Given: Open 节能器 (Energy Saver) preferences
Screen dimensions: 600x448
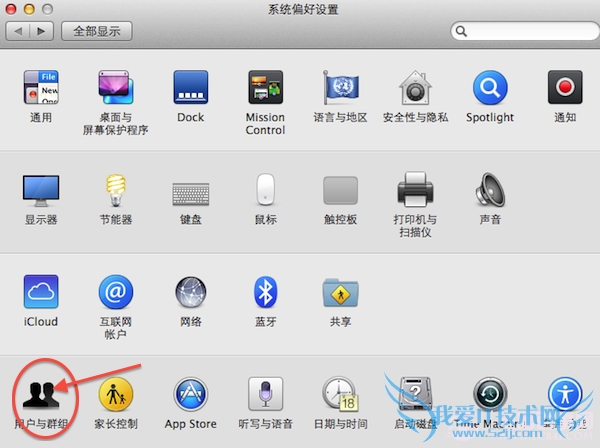Looking at the screenshot, I should coord(116,190).
